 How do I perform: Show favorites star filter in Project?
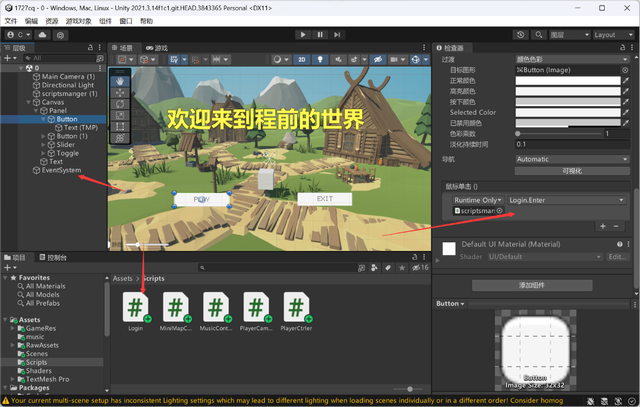click(x=402, y=268)
